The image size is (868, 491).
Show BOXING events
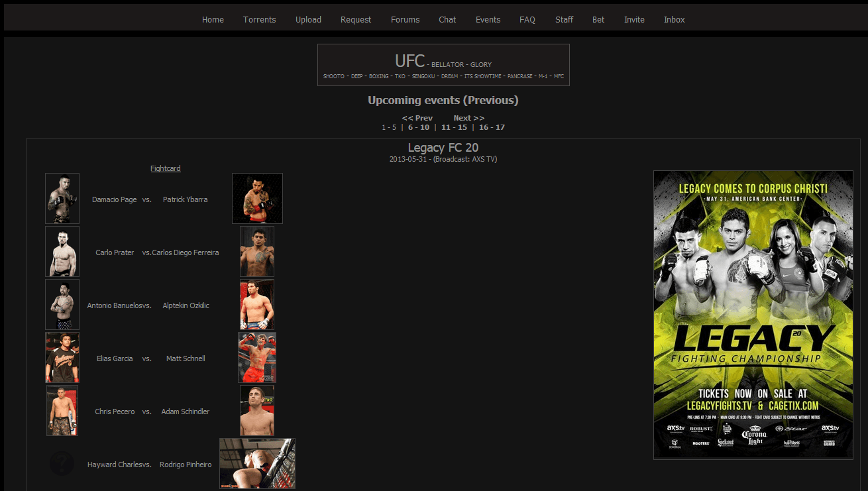click(x=379, y=77)
